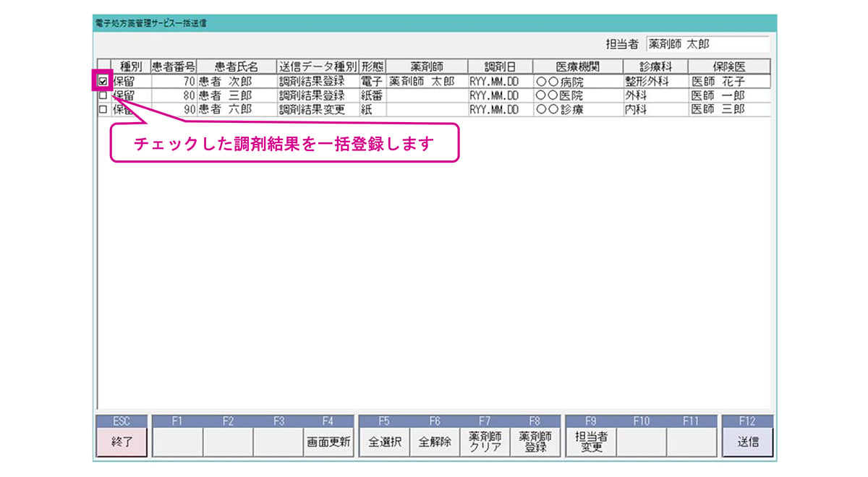Click the 送信データ種別 column header
Image resolution: width=868 pixels, height=477 pixels.
[318, 66]
